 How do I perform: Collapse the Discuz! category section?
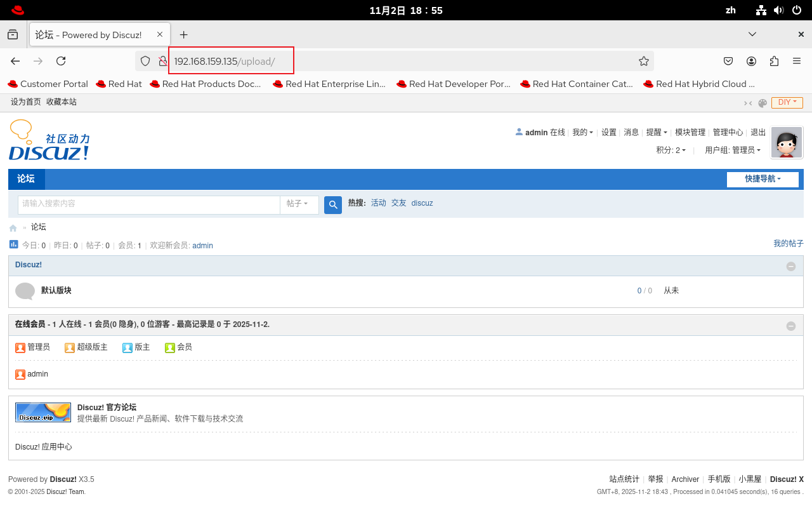click(791, 266)
